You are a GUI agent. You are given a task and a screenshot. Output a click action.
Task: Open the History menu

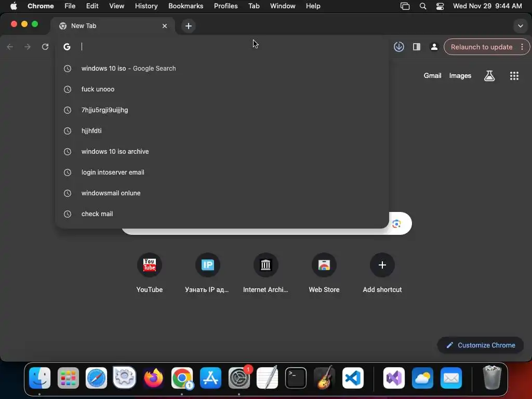146,6
